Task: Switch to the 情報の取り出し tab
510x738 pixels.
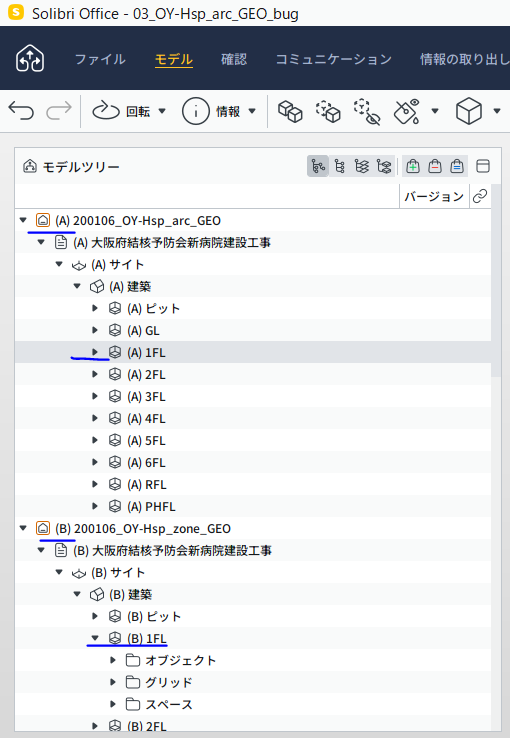Action: tap(464, 59)
